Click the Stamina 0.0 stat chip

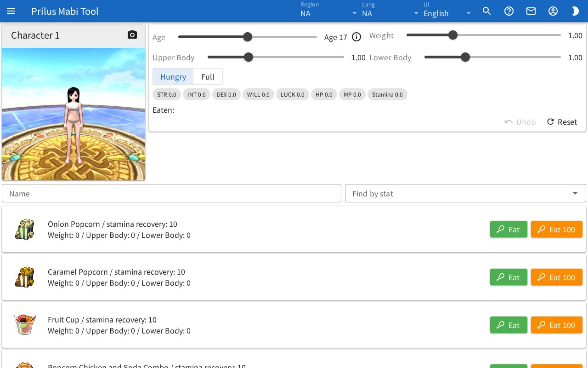[x=387, y=94]
